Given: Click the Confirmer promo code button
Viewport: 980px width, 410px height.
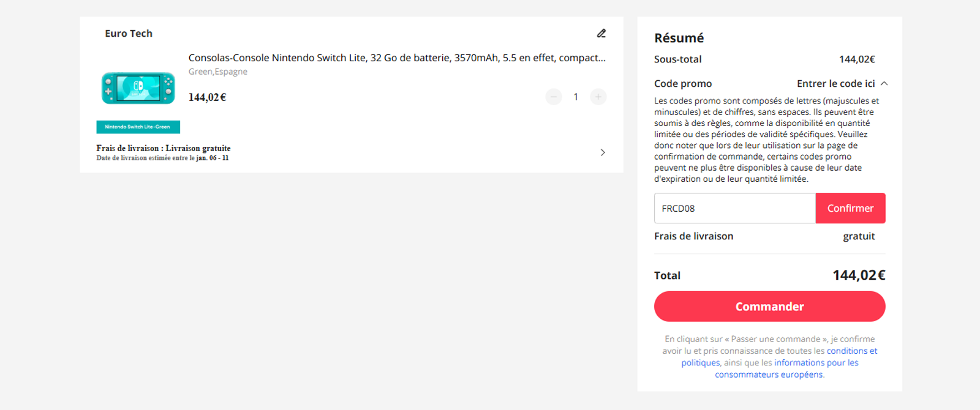Looking at the screenshot, I should click(850, 208).
